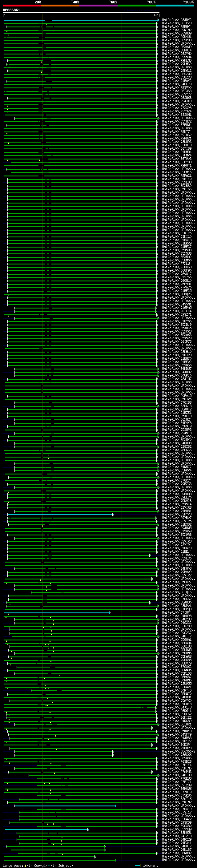Click the UniRef100_A9VB07 hit name
197x868 pixels.
(177, 518)
